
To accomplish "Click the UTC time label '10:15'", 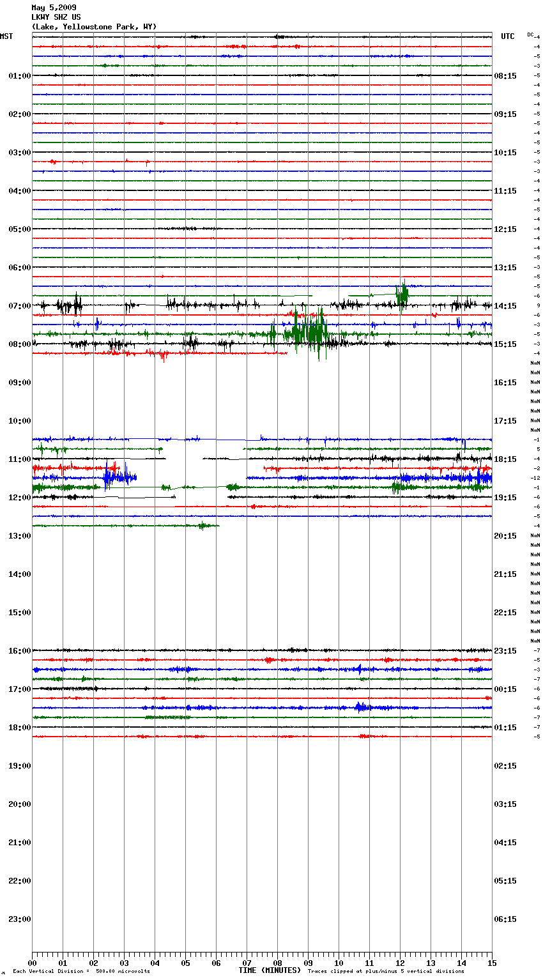I will (x=505, y=153).
